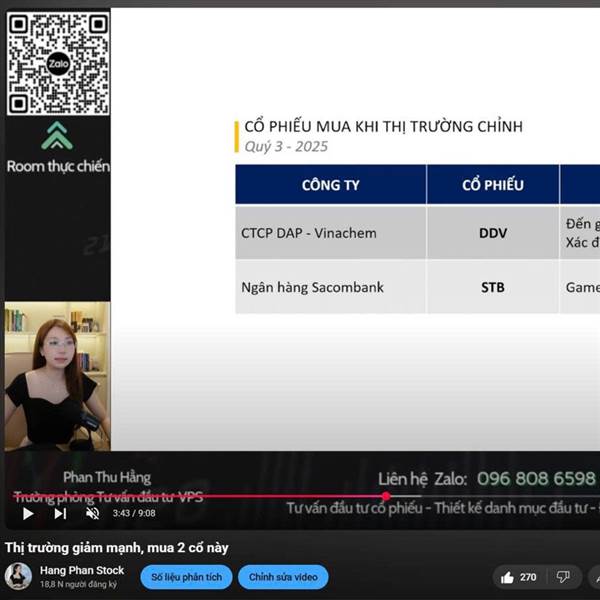The height and width of the screenshot is (600, 600).
Task: Click the Quý 3 - 2025 subtitle
Action: 286,147
